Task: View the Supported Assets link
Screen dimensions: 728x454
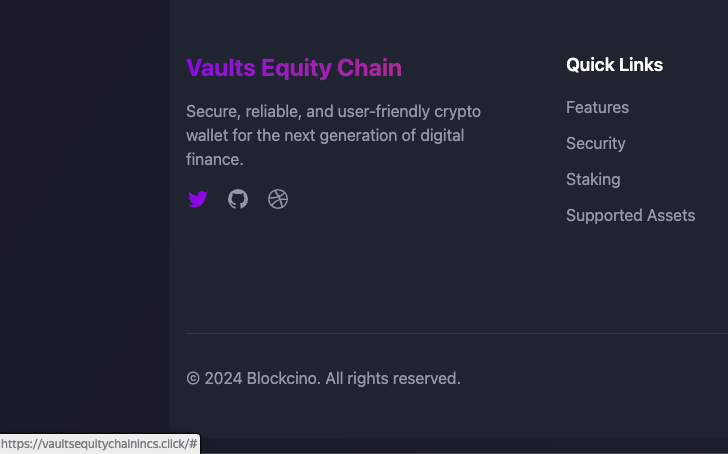Action: point(630,215)
